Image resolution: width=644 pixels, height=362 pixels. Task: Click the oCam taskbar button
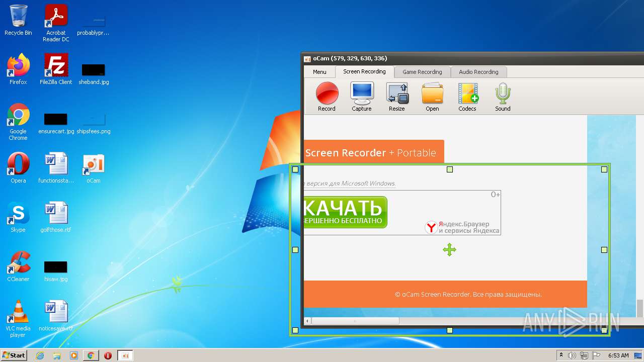click(125, 355)
